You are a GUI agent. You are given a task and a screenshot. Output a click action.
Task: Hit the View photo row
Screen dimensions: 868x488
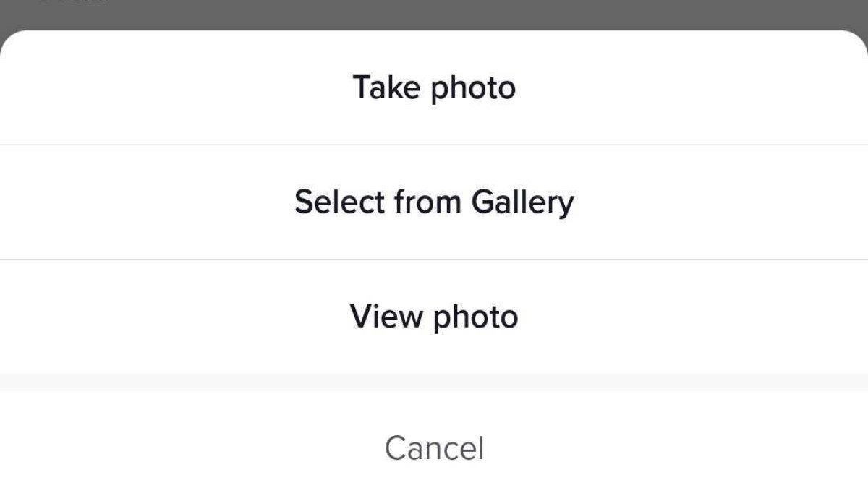point(434,317)
